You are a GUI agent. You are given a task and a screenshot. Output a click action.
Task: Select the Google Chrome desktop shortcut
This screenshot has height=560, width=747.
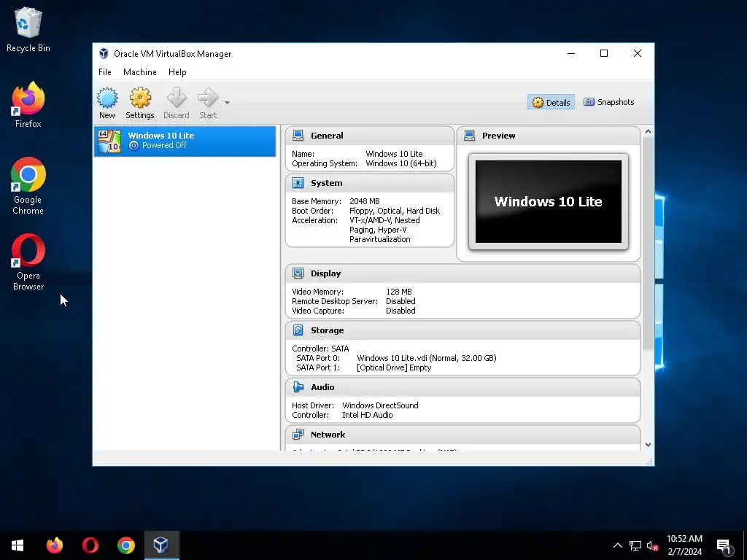28,186
